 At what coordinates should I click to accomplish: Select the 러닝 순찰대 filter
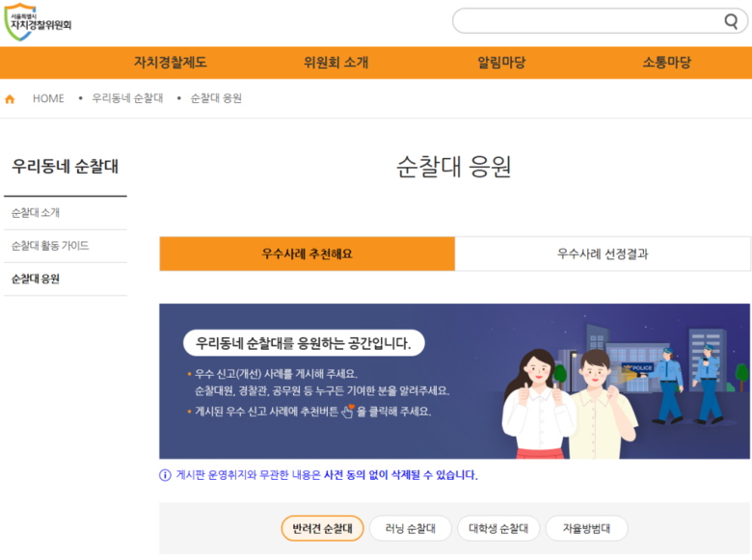(410, 528)
